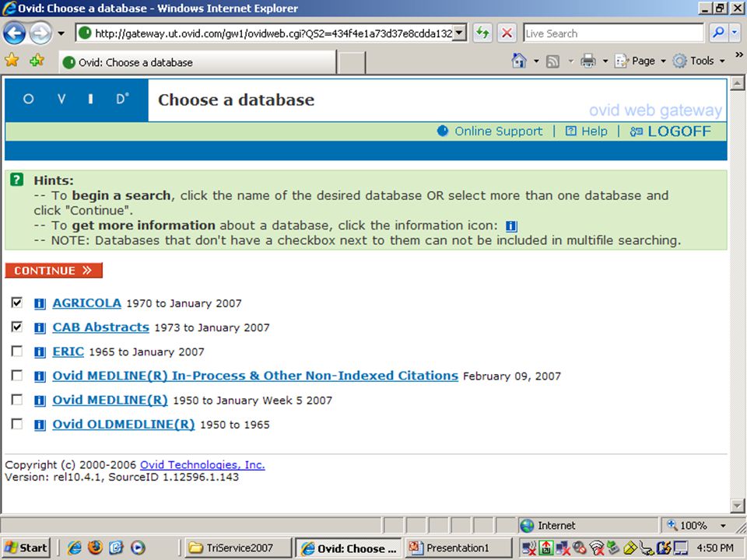
Task: Launch Windows Media Player from Quick Launch
Action: (x=138, y=548)
